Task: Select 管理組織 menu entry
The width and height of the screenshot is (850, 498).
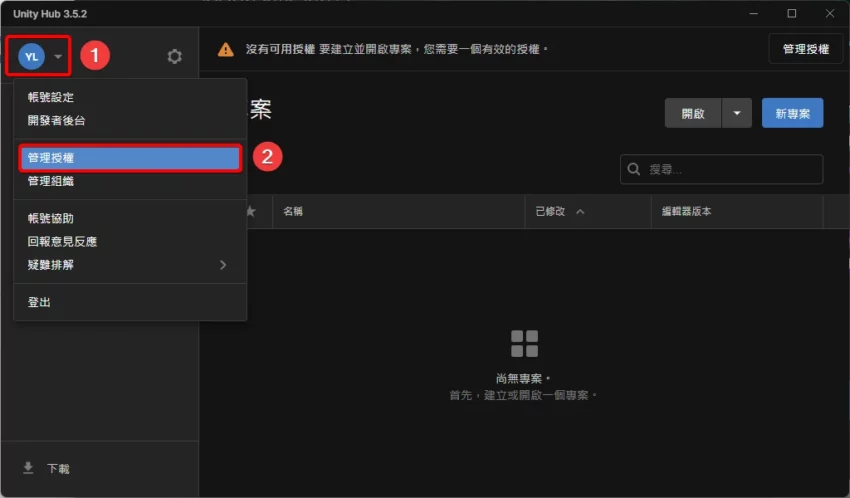Action: coord(130,181)
